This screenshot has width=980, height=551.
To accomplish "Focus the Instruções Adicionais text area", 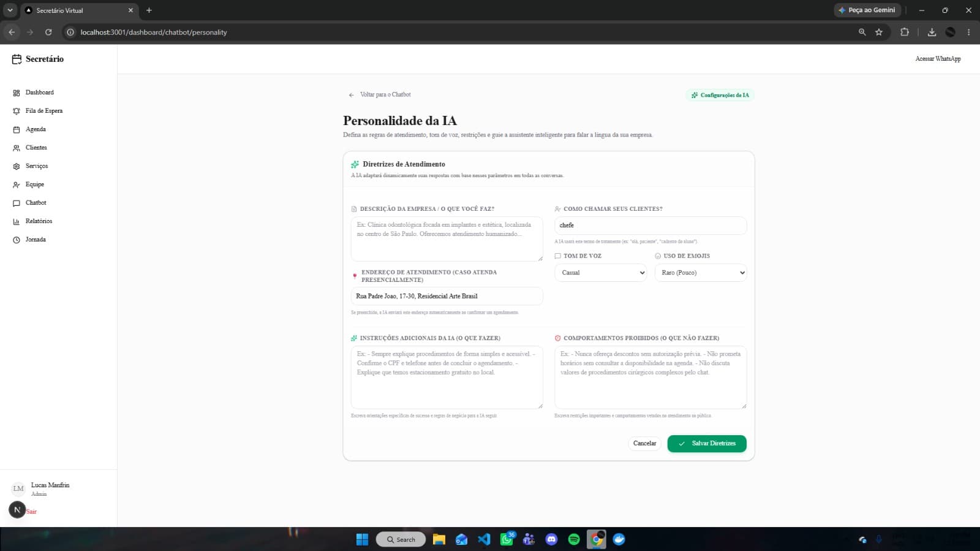I will point(447,377).
